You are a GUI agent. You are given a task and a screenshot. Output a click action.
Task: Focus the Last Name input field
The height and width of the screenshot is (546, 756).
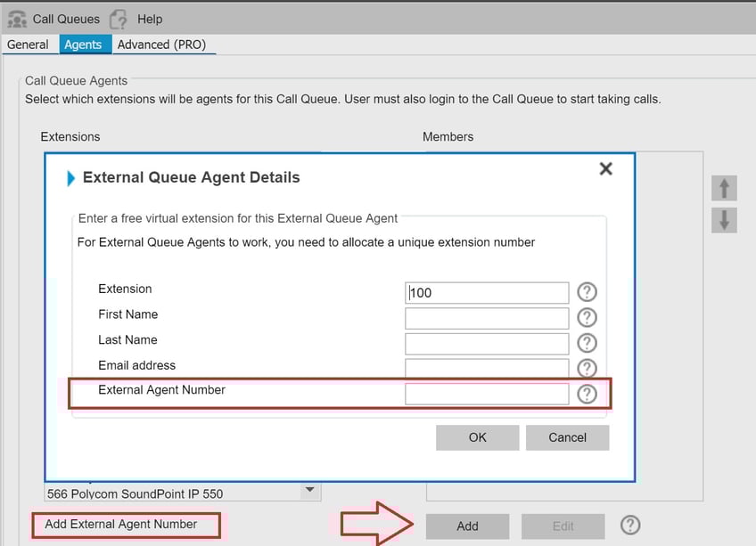pyautogui.click(x=487, y=344)
